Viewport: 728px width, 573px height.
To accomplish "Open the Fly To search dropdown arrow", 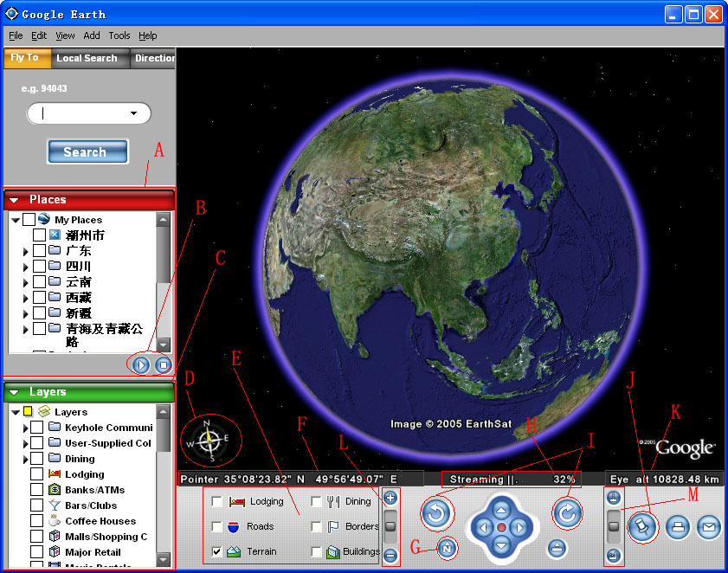I will tap(133, 113).
